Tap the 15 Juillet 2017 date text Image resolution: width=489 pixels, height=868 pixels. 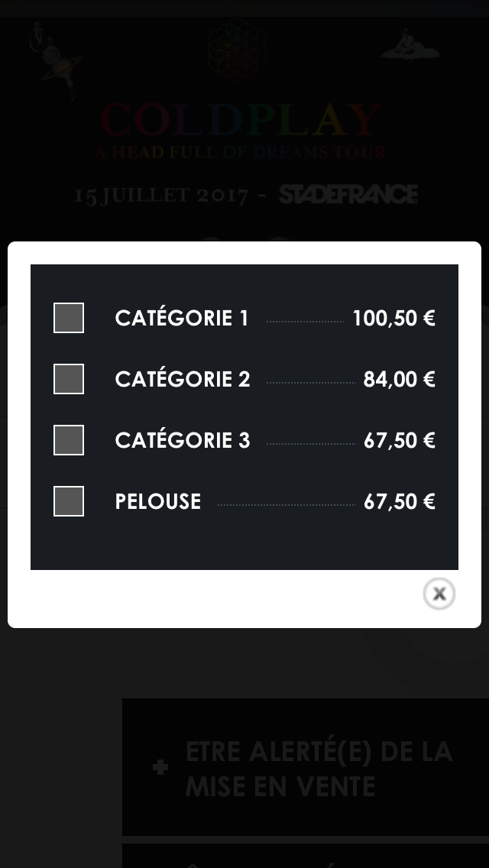coord(162,196)
